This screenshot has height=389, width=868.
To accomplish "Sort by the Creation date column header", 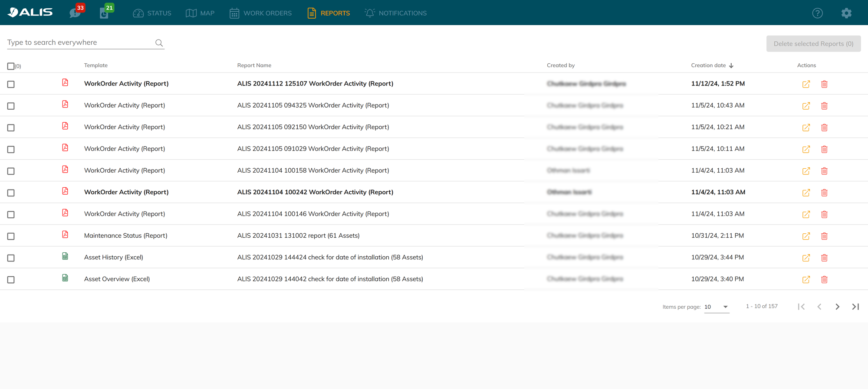I will click(708, 65).
